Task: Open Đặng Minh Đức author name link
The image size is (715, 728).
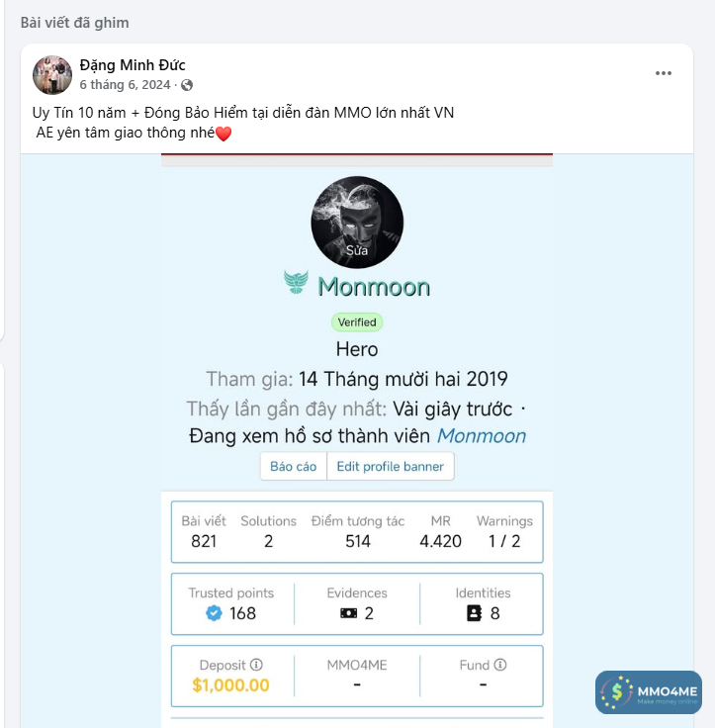Action: [x=133, y=65]
